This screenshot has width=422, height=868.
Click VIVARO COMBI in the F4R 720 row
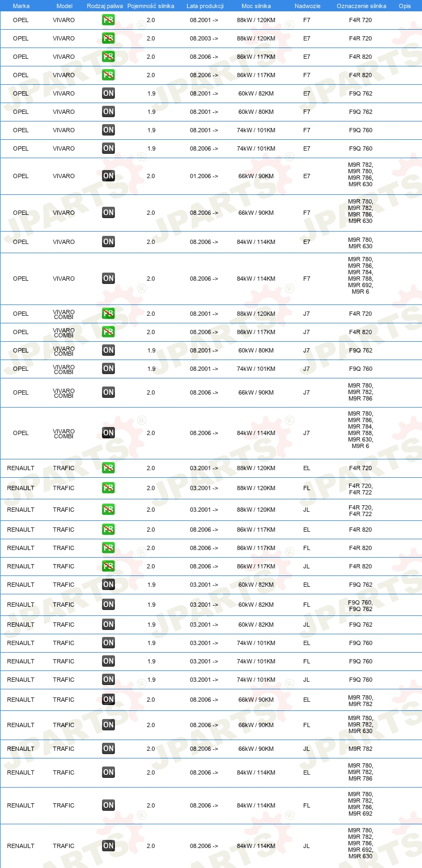click(64, 314)
